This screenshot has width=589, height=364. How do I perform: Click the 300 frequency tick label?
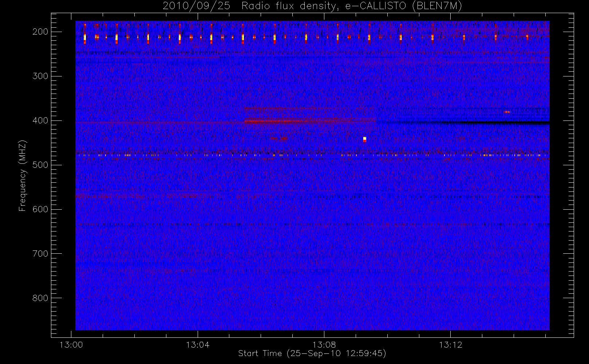40,76
